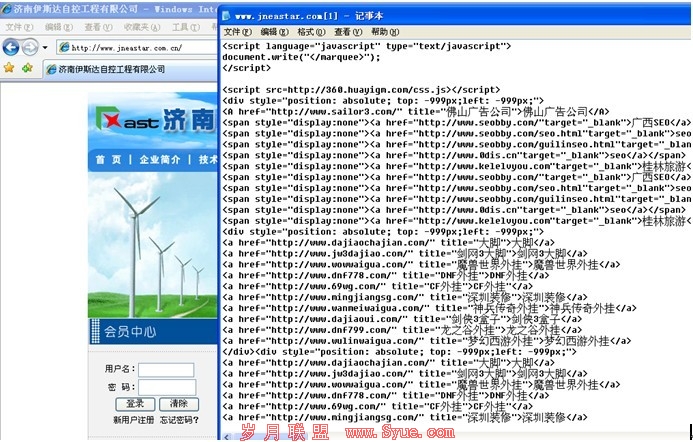
Task: Open the IE 查看(V) menu
Action: [98, 27]
